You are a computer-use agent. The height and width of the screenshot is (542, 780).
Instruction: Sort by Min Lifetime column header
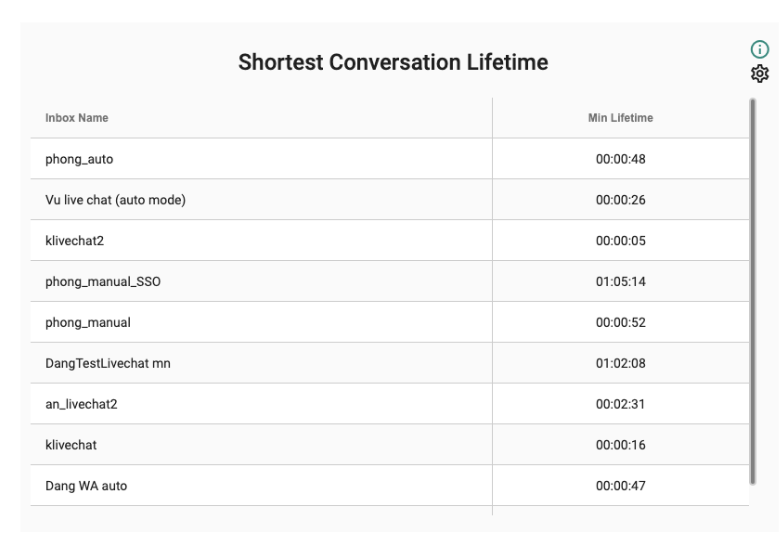pos(620,118)
